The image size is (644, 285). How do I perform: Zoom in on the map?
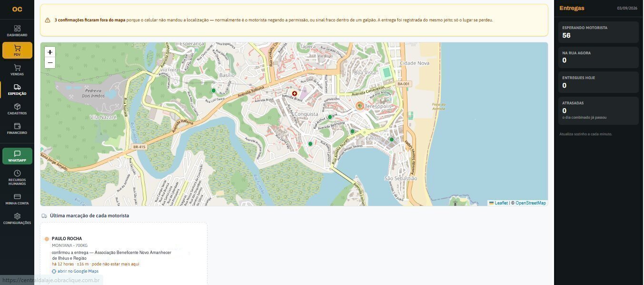(50, 52)
